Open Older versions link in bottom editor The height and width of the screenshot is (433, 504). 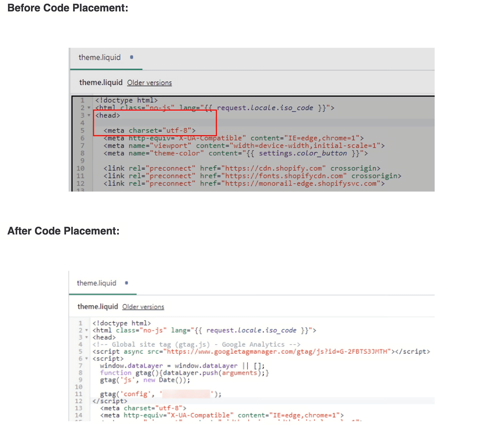coord(143,307)
